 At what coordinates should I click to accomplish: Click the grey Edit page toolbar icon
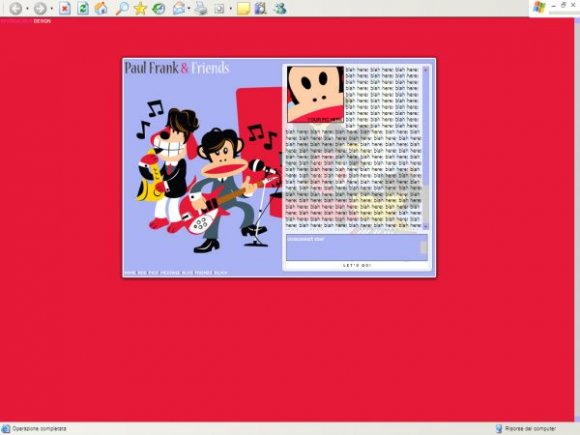[x=219, y=9]
